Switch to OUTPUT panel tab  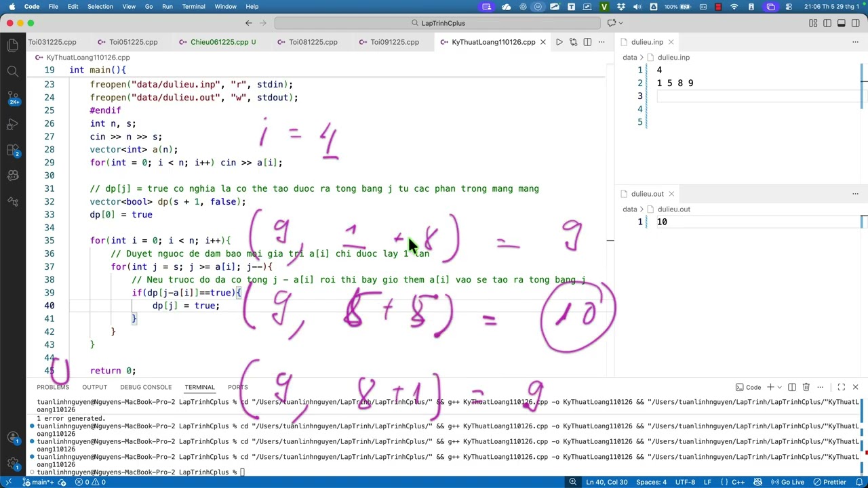[94, 387]
